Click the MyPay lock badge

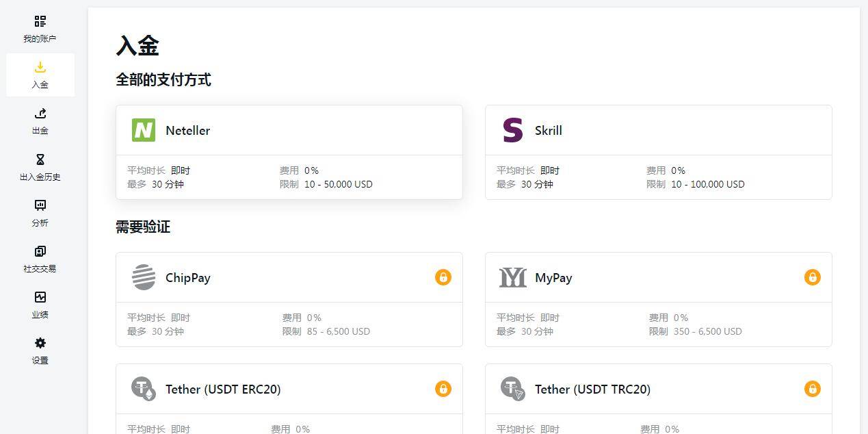[x=812, y=277]
